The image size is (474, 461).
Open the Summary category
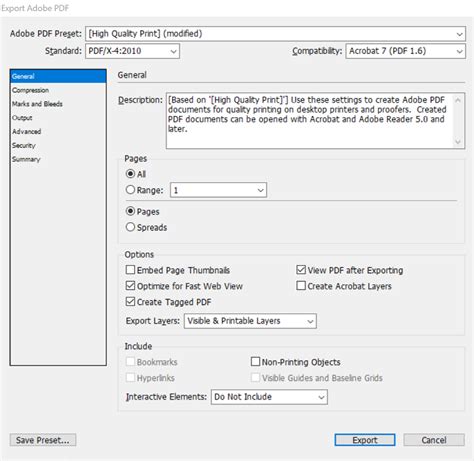26,159
